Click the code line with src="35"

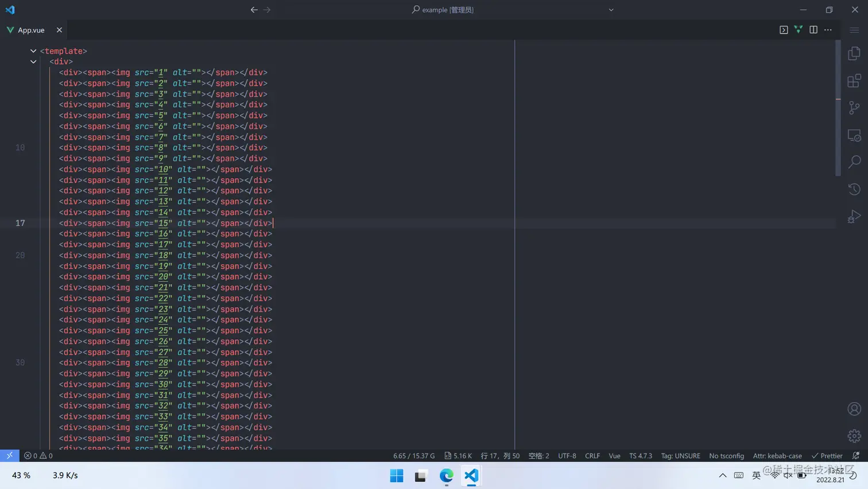pos(165,438)
